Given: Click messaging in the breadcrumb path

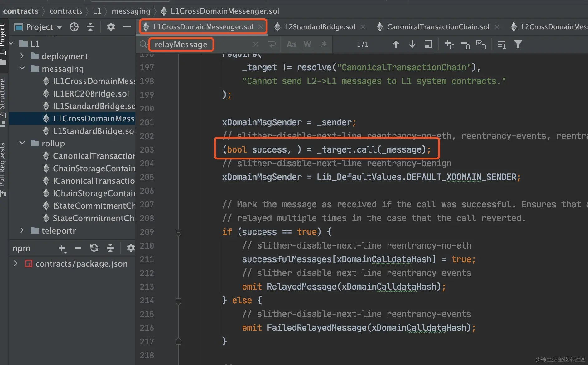Looking at the screenshot, I should point(131,11).
